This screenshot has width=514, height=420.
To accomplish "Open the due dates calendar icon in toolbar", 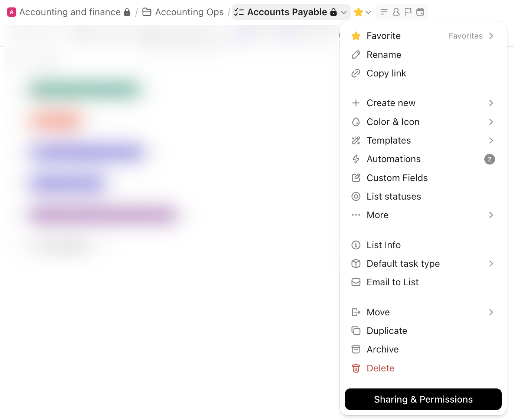I will (420, 12).
